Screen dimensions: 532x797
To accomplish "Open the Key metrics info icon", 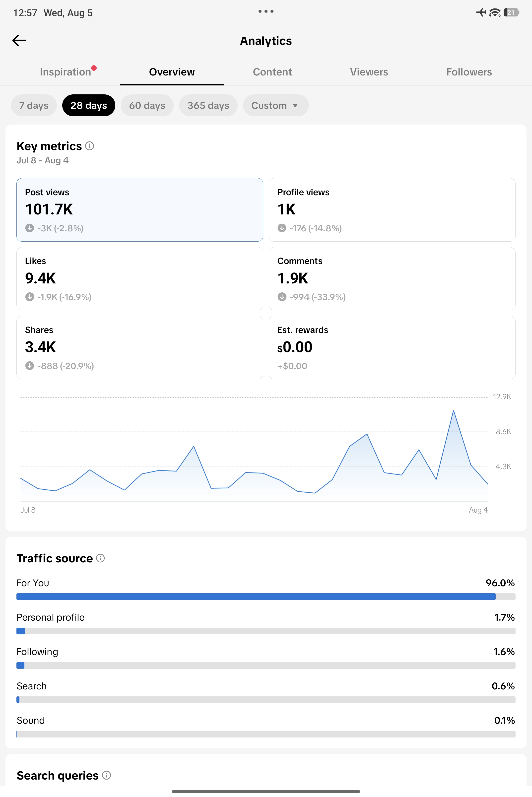I will 90,146.
